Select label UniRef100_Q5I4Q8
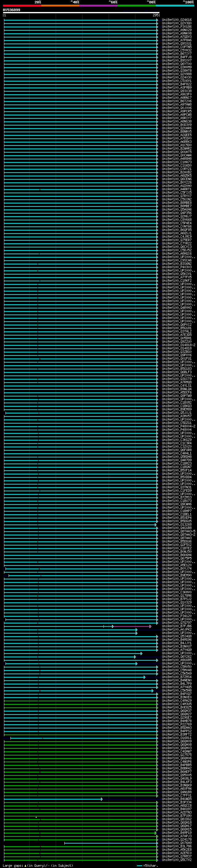 click(177, 636)
